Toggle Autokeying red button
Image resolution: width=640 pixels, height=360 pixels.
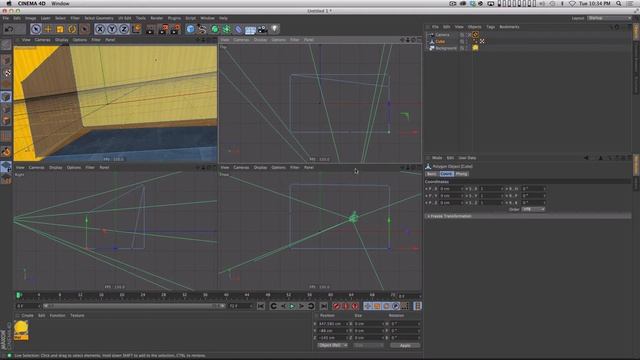(x=345, y=306)
